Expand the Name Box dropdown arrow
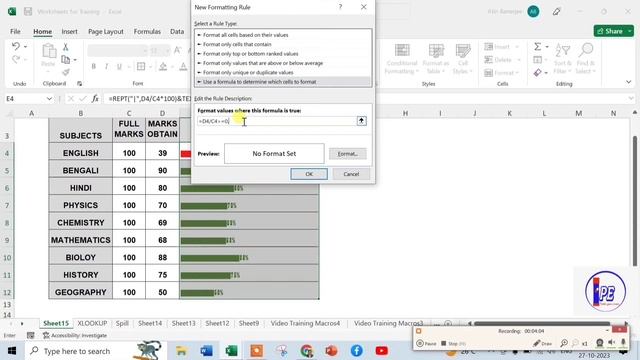Image resolution: width=640 pixels, height=360 pixels. tap(49, 99)
